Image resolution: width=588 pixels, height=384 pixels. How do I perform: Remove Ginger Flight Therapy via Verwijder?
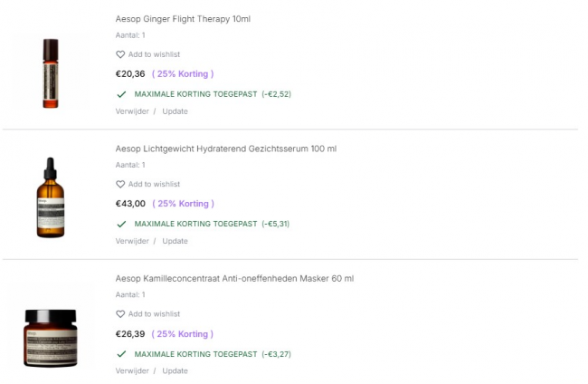(132, 111)
